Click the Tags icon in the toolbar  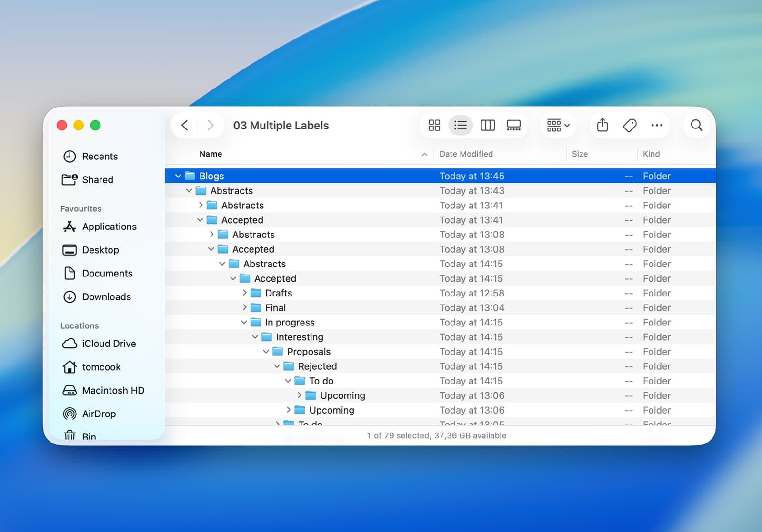point(629,125)
